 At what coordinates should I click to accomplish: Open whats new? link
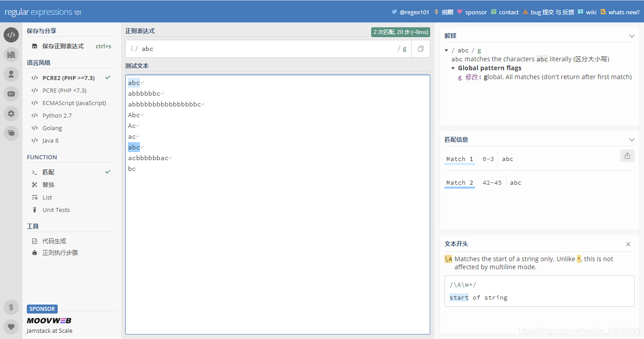pyautogui.click(x=624, y=12)
